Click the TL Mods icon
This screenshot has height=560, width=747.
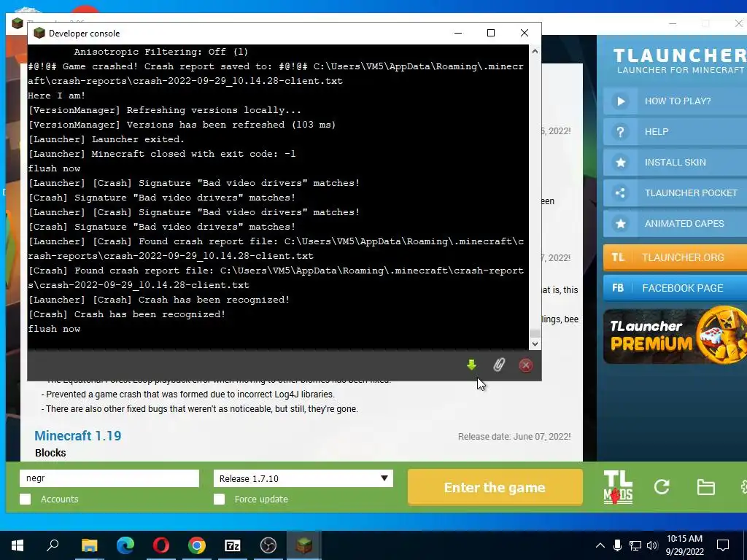[x=618, y=487]
